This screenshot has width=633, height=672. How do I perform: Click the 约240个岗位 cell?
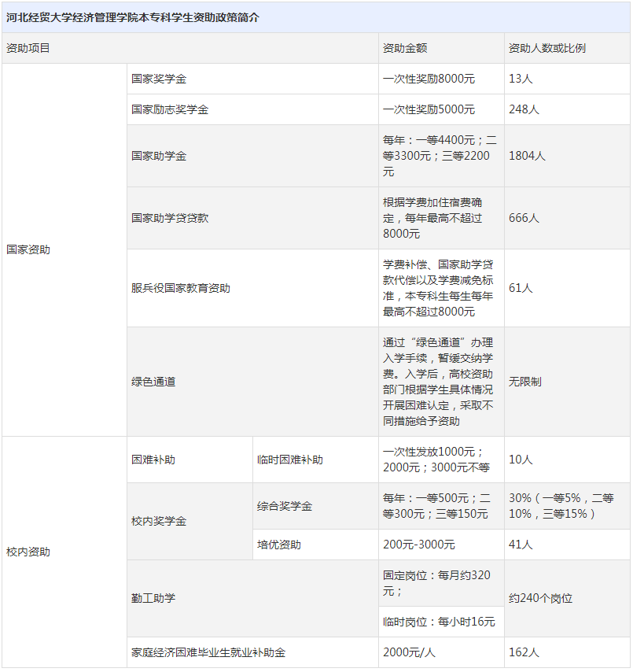tap(567, 598)
